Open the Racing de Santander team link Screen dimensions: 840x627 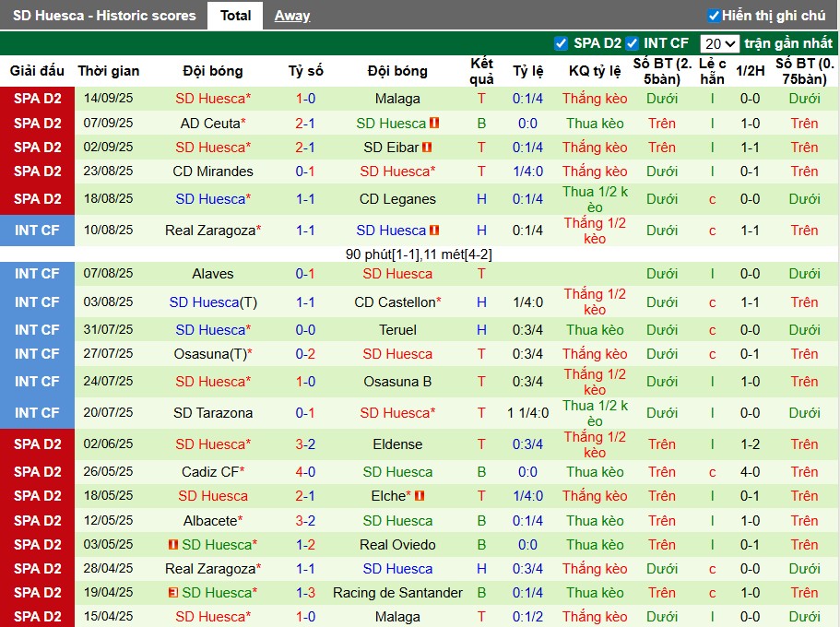click(x=397, y=593)
